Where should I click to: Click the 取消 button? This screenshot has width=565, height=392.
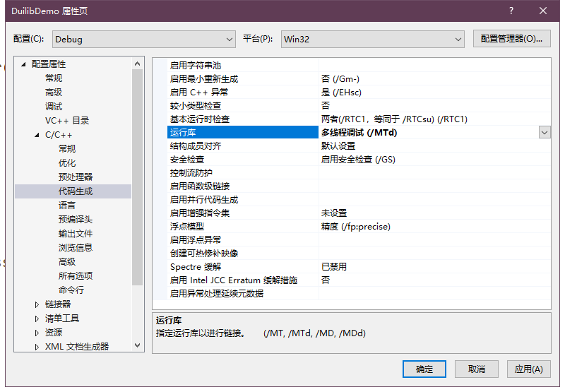click(476, 369)
